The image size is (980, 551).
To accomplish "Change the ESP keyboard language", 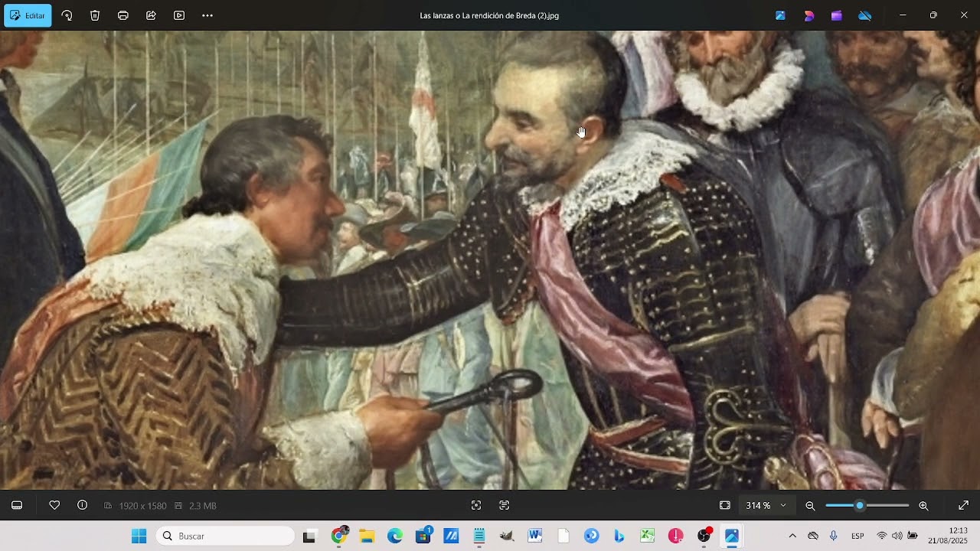I will [858, 536].
